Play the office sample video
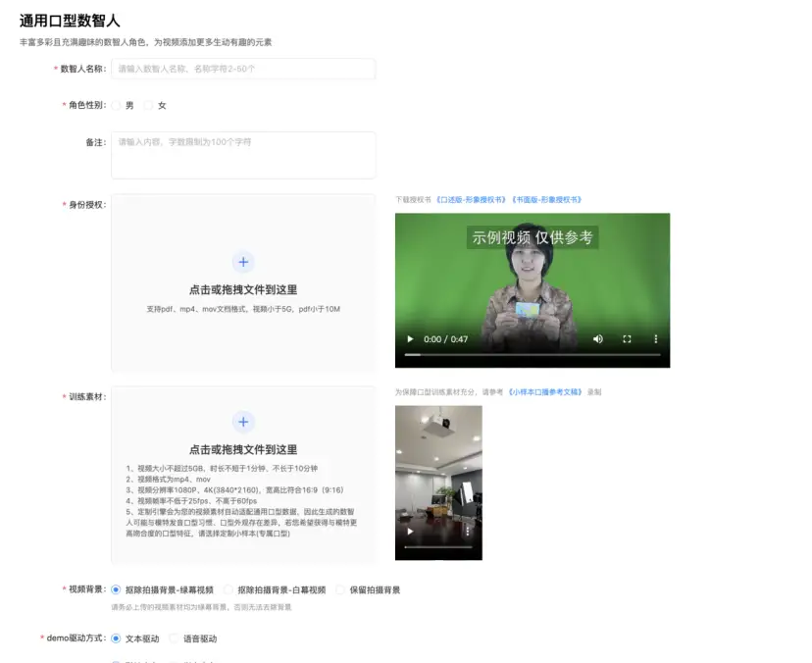The image size is (812, 663). pos(410,531)
